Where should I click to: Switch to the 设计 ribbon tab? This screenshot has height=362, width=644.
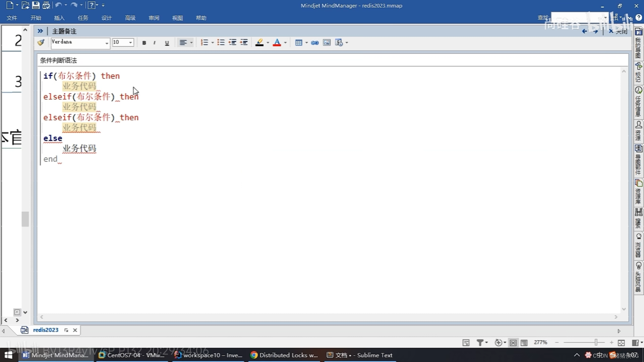tap(107, 18)
